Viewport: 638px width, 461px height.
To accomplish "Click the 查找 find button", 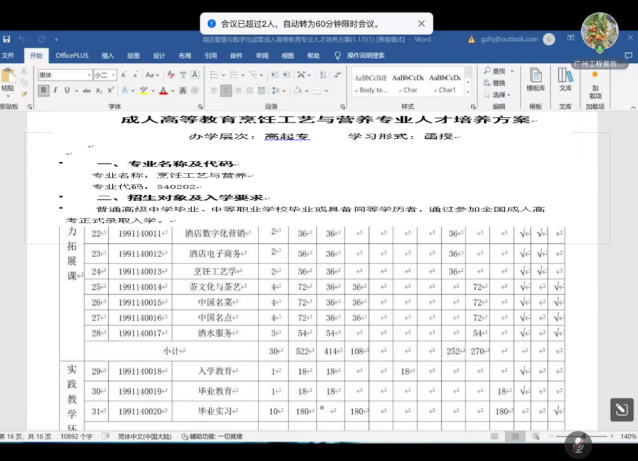I will click(497, 71).
